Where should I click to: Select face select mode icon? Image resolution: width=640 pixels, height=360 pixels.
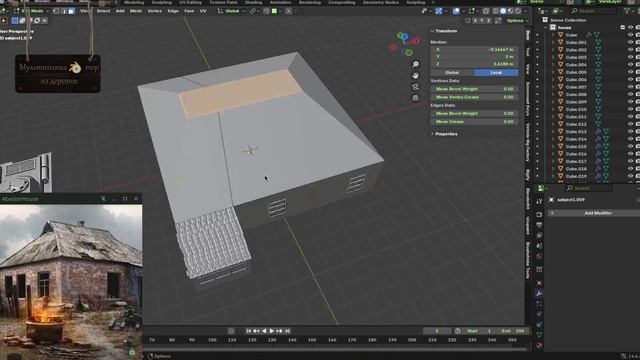click(71, 11)
